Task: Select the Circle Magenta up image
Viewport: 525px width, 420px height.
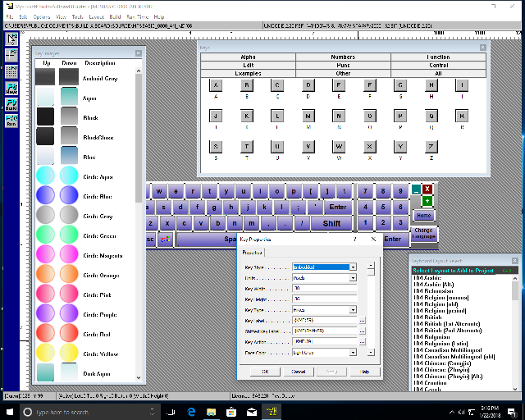Action: click(x=45, y=255)
